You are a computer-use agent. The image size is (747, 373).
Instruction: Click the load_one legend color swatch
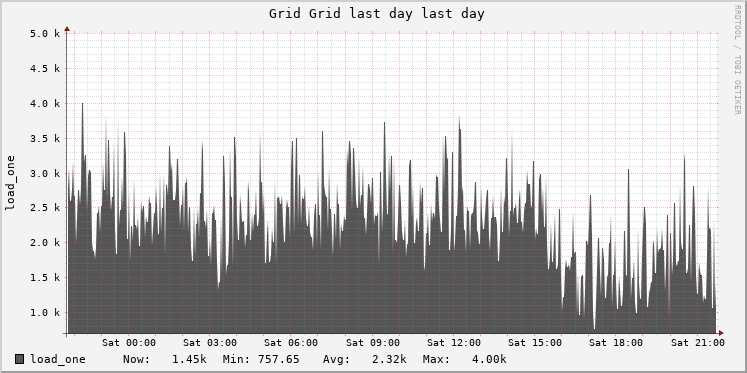click(20, 359)
